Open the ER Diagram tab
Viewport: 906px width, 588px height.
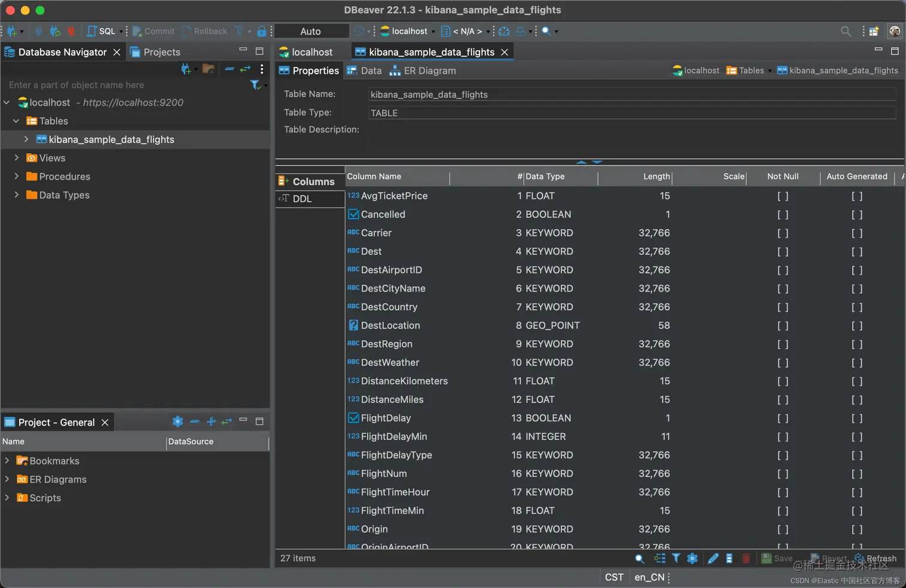(x=422, y=71)
